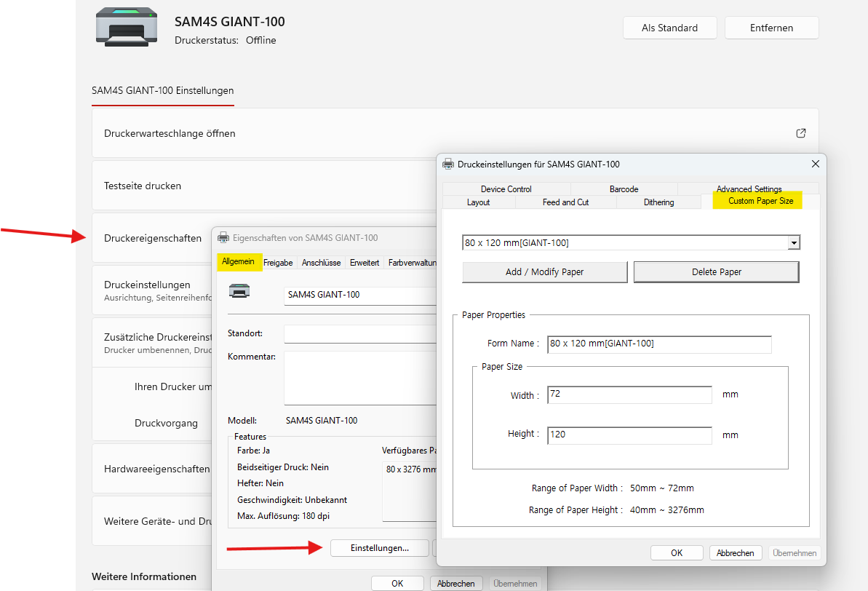Image resolution: width=868 pixels, height=591 pixels.
Task: Click the Als Standard button
Action: tap(670, 28)
